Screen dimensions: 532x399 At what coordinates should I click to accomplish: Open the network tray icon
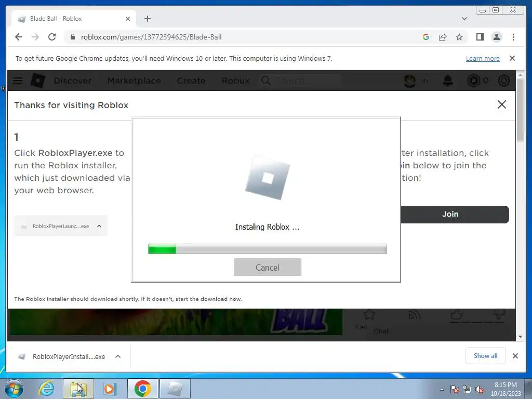[x=467, y=390]
